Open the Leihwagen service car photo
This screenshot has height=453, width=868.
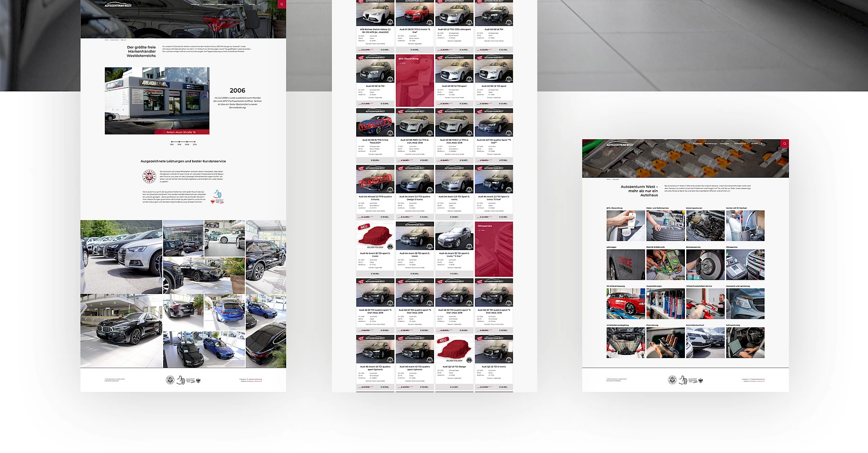[x=626, y=264]
